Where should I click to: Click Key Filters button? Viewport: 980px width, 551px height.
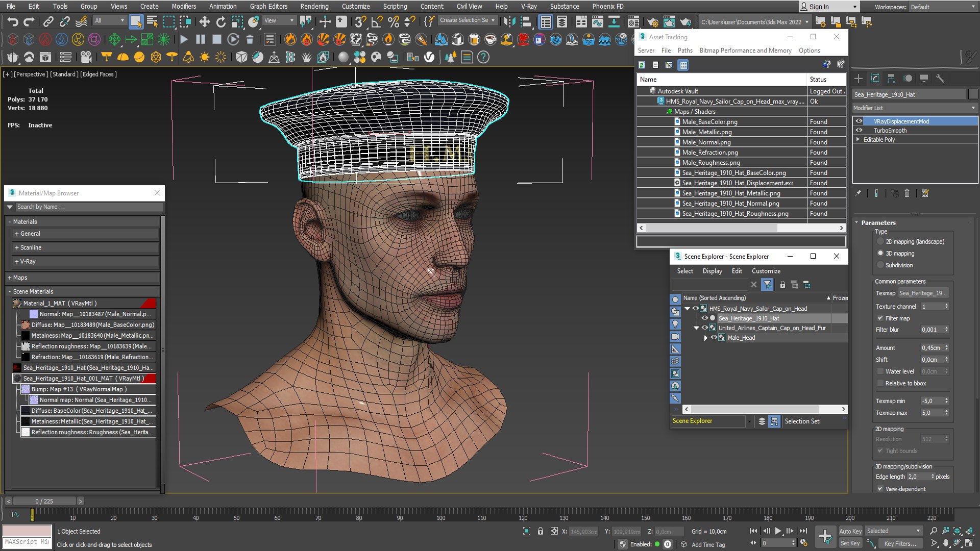pos(900,543)
